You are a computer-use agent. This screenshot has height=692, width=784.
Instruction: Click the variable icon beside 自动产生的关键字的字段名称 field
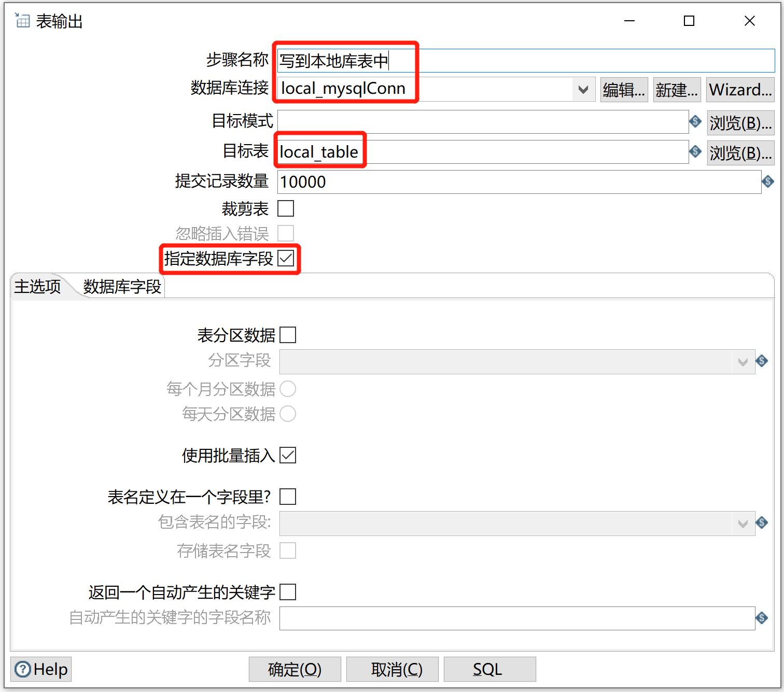762,618
